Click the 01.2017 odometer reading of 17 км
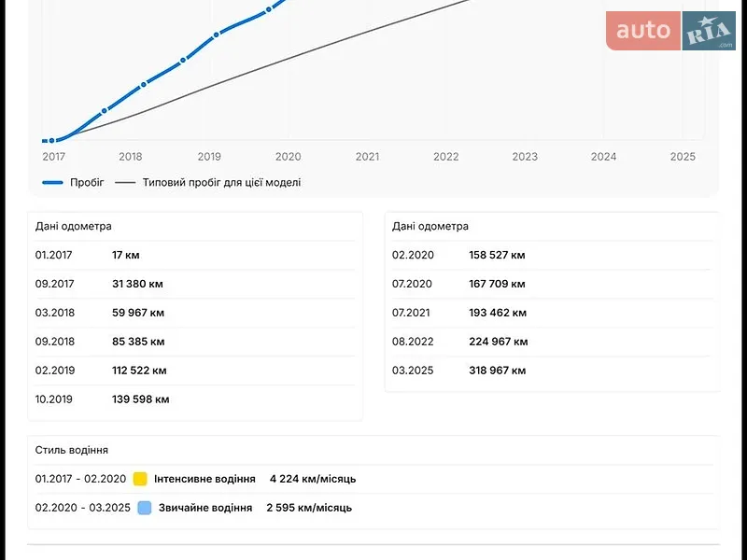747x560 pixels. [x=126, y=255]
